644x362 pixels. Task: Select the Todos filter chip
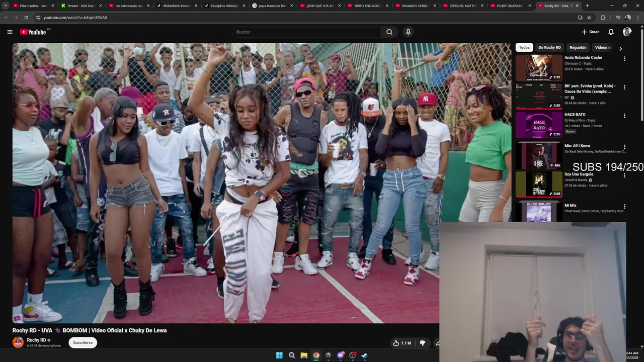pos(524,47)
